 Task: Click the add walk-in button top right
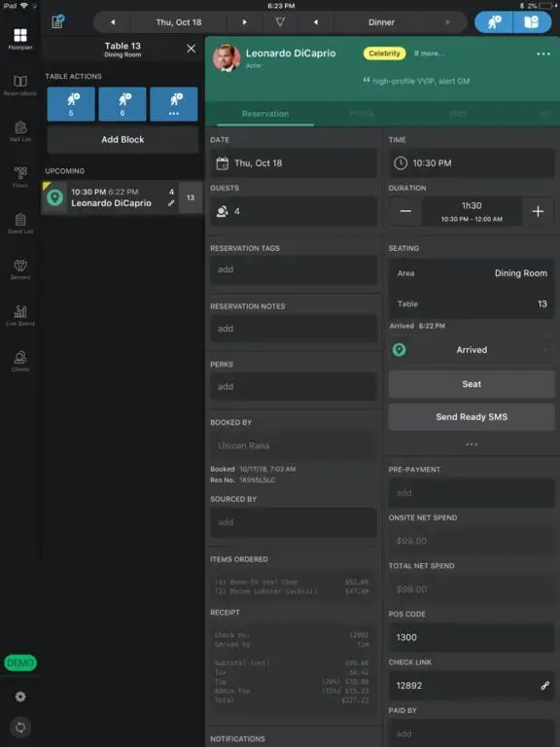pyautogui.click(x=494, y=22)
